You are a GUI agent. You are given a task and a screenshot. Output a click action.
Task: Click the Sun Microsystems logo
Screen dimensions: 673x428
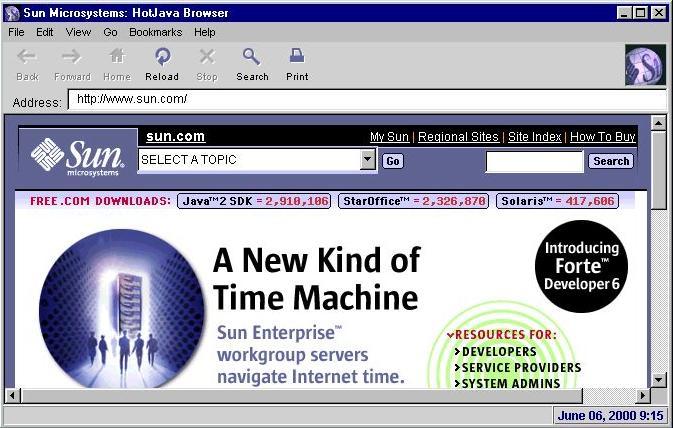(x=78, y=157)
